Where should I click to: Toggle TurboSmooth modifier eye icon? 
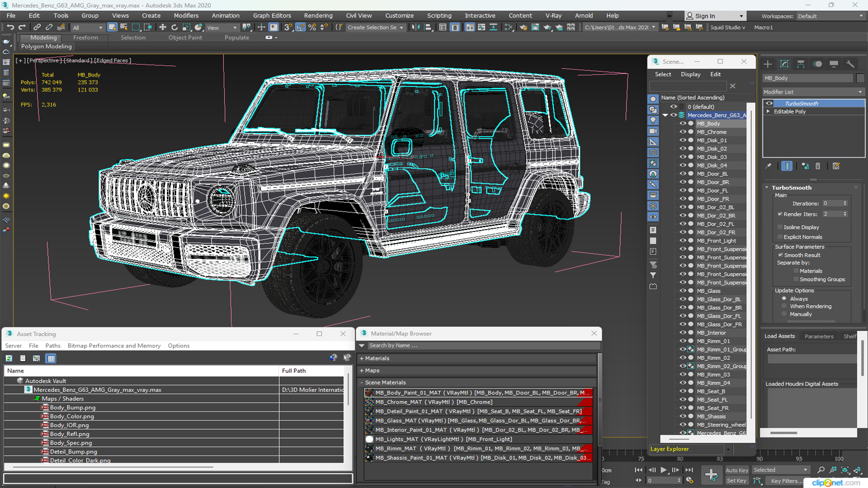point(769,103)
